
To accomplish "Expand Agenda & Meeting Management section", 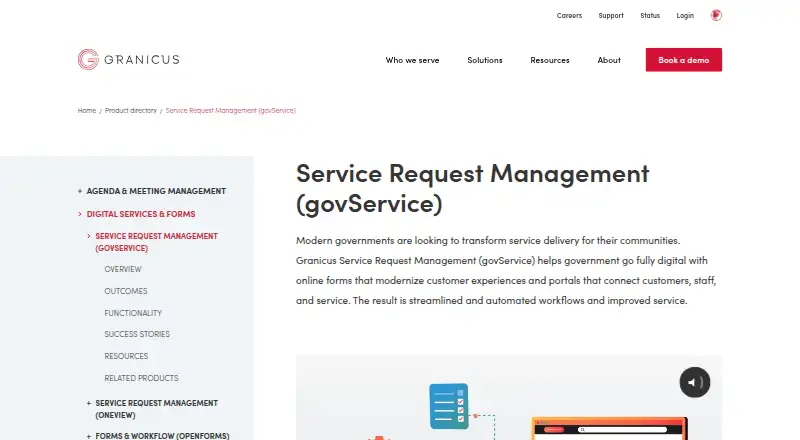I will tap(80, 191).
